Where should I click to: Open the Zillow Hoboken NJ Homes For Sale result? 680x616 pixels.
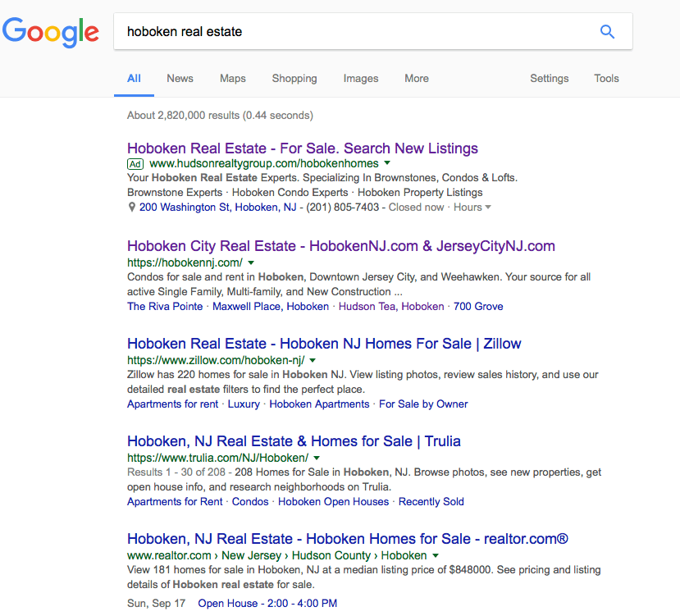[324, 344]
